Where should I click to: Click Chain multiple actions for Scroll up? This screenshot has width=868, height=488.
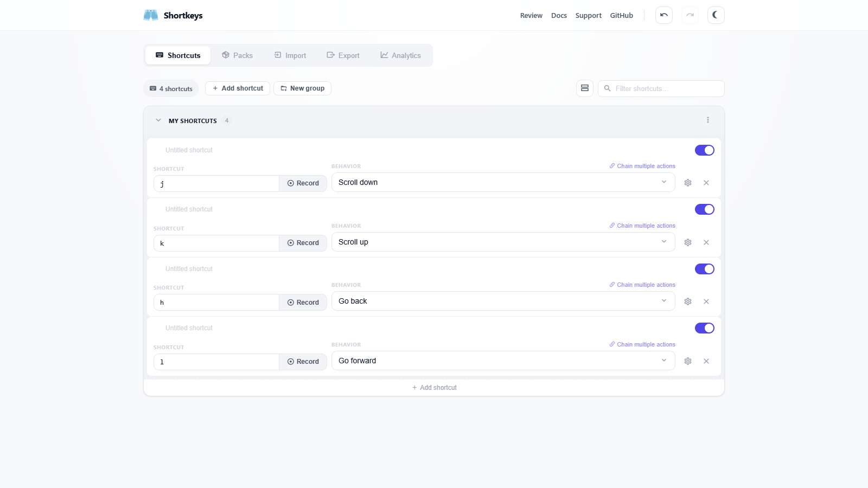[642, 226]
